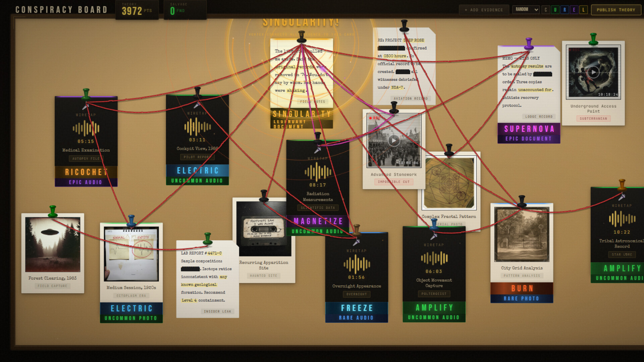This screenshot has height=362, width=644.
Task: Publish the theory
Action: click(615, 10)
